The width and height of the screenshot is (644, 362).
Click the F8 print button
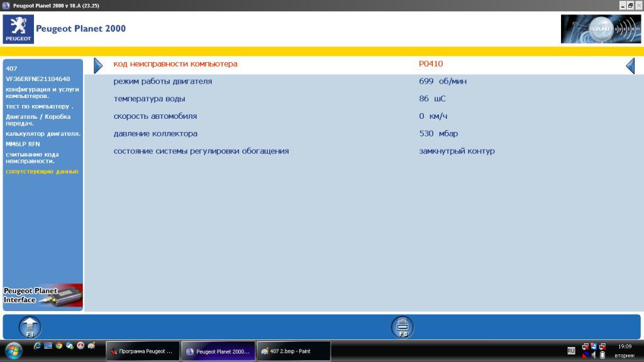pos(402,327)
